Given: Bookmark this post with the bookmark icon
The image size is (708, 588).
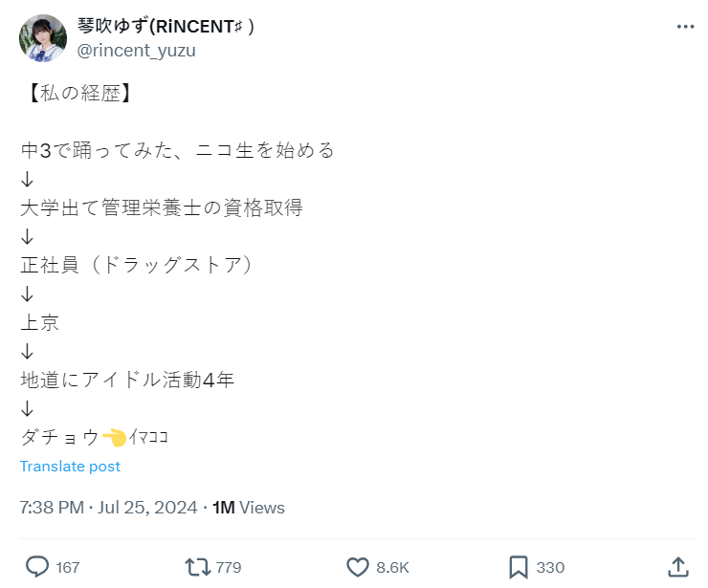Looking at the screenshot, I should pos(519,567).
